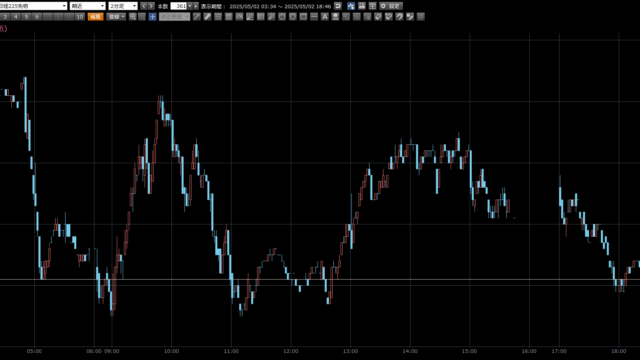Open the greyed-out dropdown beside crosshair icon
Screen dimensions: 640x360
click(x=174, y=17)
